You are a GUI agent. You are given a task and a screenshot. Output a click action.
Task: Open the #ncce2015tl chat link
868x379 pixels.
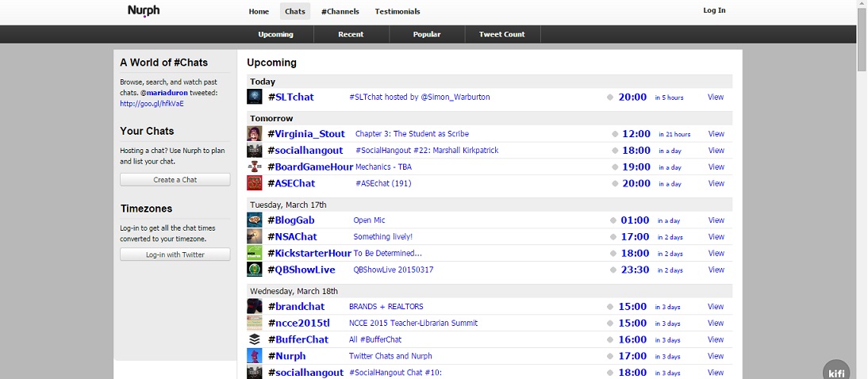[299, 323]
